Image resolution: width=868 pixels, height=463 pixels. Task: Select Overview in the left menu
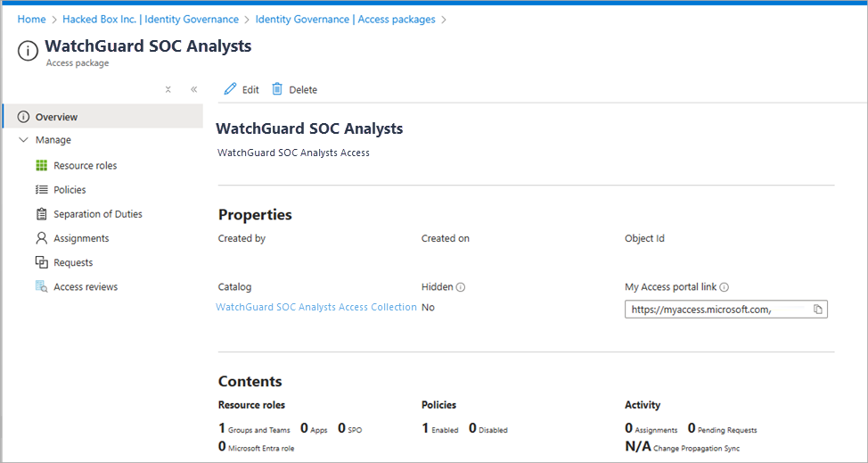pyautogui.click(x=56, y=117)
